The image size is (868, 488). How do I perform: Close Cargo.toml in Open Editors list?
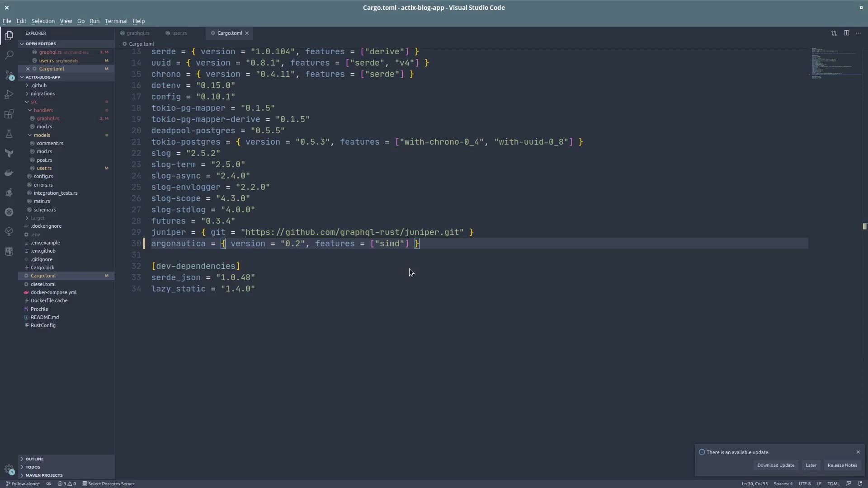28,69
